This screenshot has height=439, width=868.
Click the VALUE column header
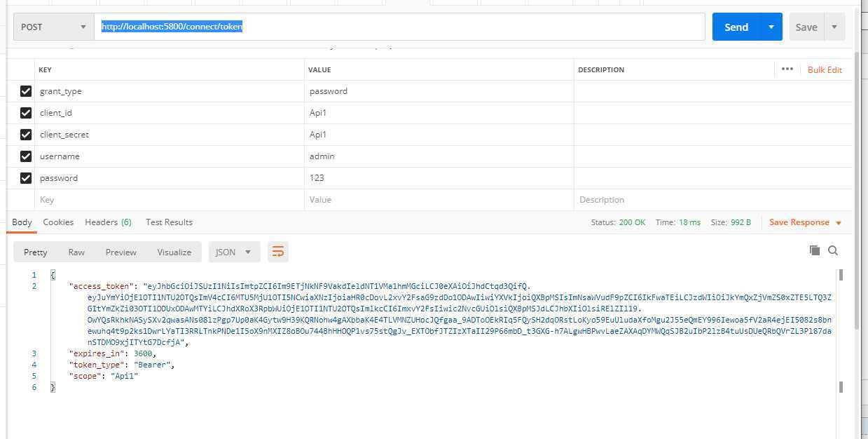(319, 69)
